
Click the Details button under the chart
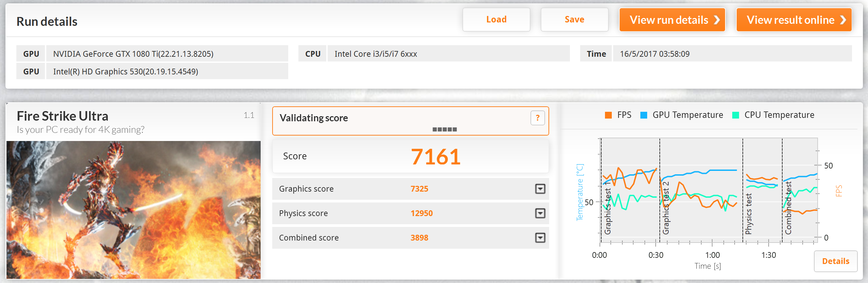[835, 261]
